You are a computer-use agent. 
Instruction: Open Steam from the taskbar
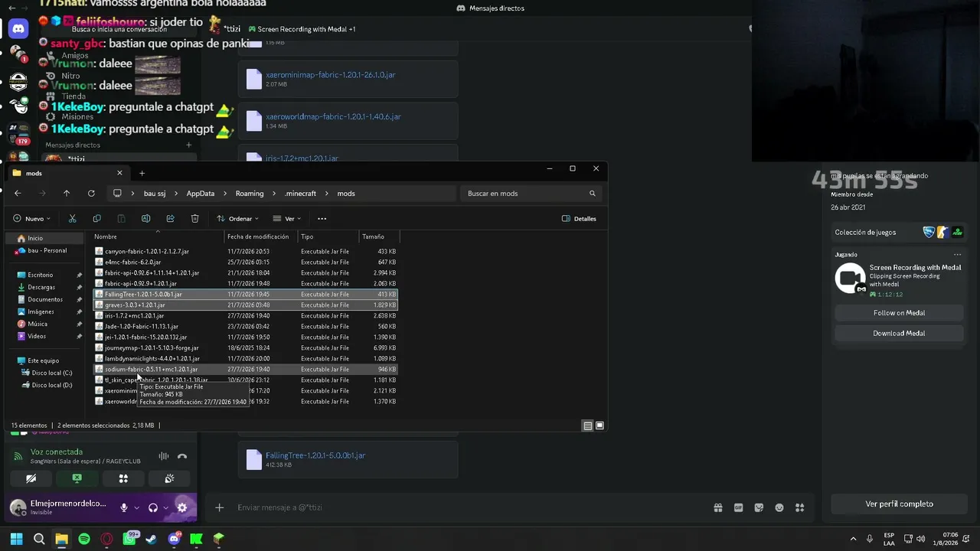pyautogui.click(x=152, y=540)
